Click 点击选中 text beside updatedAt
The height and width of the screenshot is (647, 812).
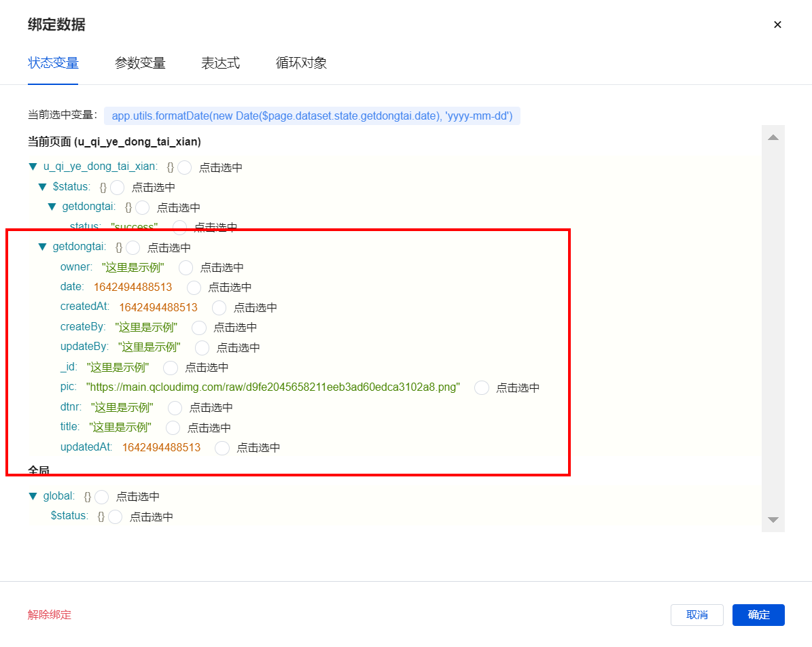[258, 448]
